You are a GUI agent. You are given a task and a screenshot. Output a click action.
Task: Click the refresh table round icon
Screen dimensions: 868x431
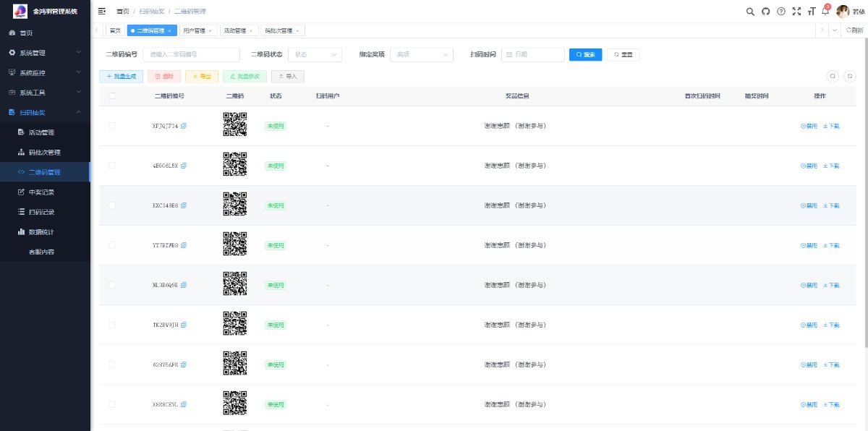tap(851, 76)
